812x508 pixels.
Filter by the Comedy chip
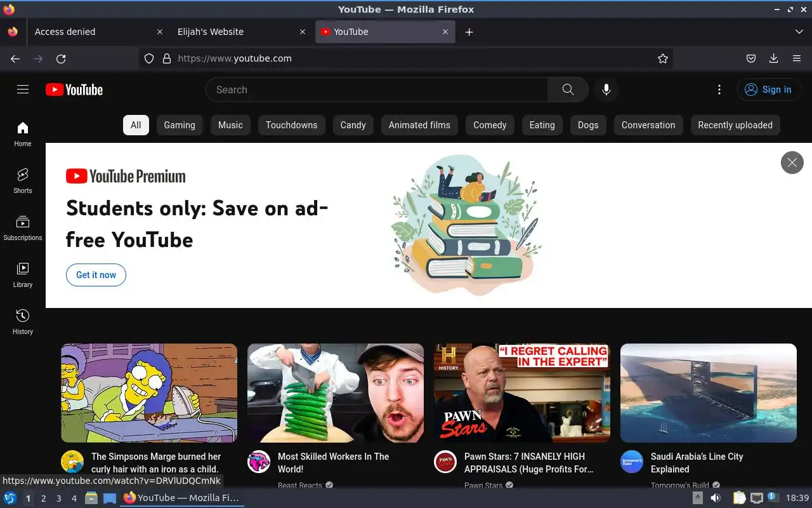[x=490, y=125]
